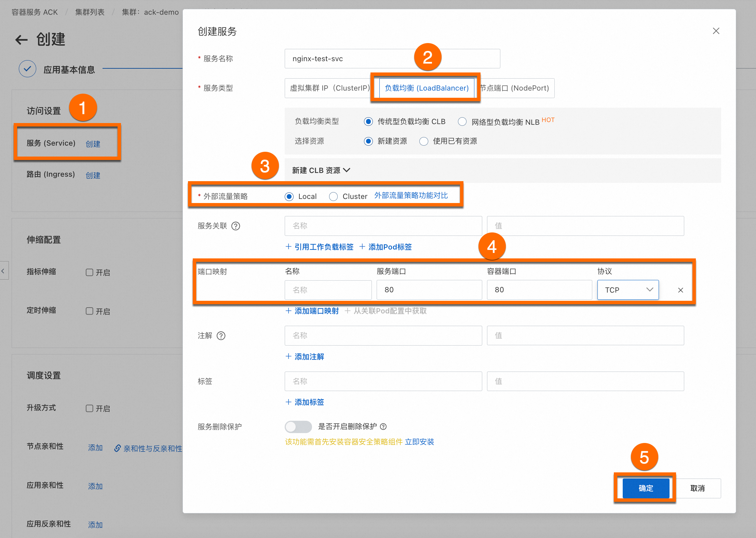Select Local external traffic policy

click(x=289, y=197)
